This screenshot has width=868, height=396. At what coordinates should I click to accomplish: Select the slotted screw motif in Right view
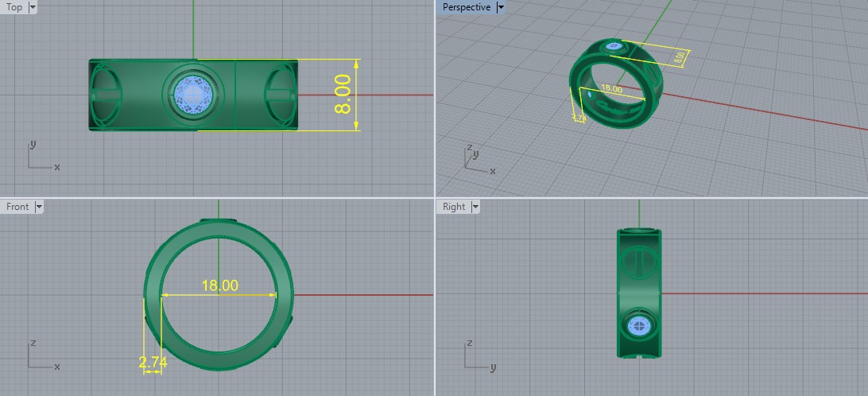639,262
